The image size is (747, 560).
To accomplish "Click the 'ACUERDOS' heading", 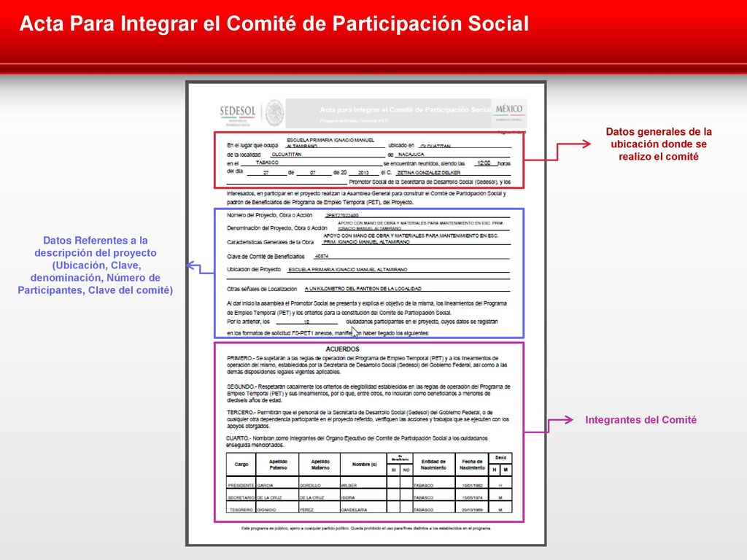I will point(343,349).
